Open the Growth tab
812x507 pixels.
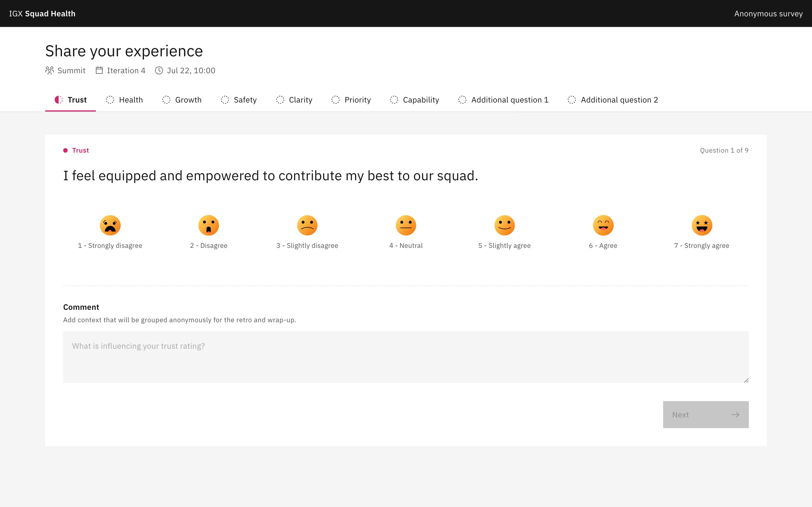click(x=182, y=100)
